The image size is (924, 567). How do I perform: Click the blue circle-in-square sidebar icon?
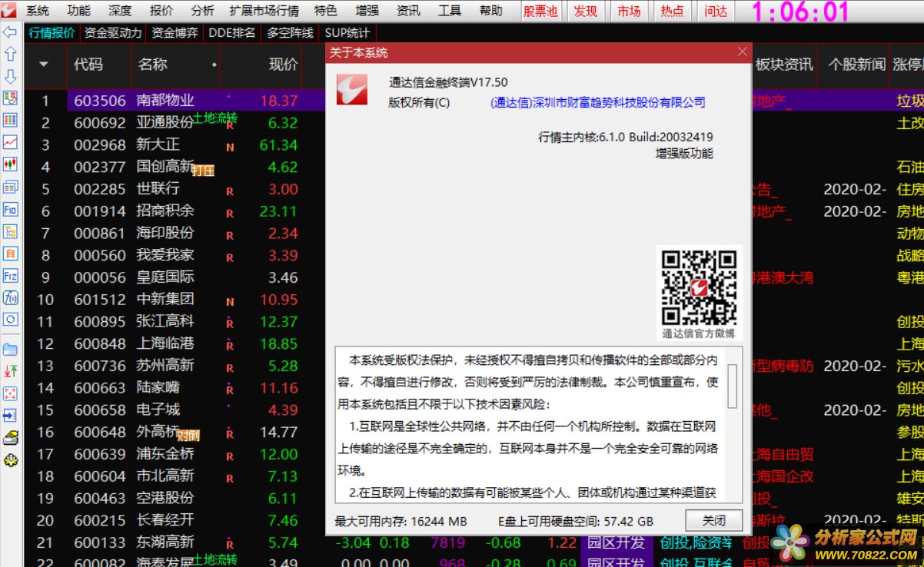(10, 320)
